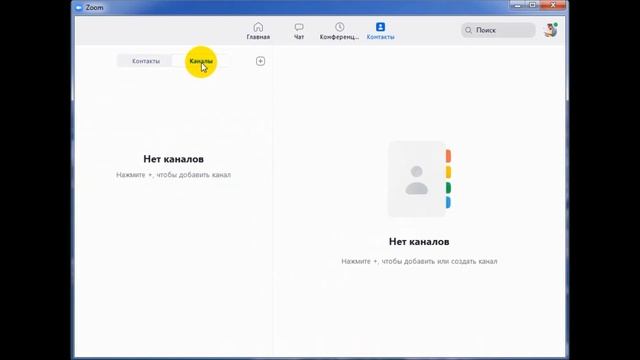Screen dimensions: 640x360
Task: Open the user profile avatar menu
Action: 551,30
